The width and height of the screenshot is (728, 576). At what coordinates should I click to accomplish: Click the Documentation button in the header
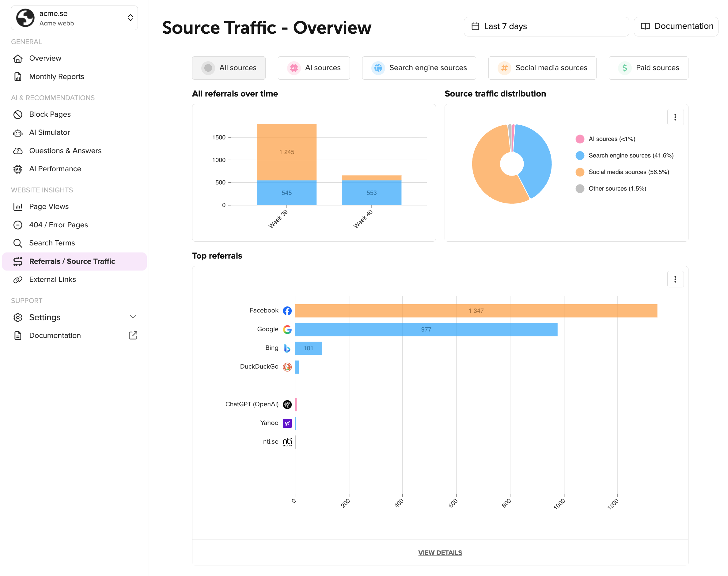[676, 26]
